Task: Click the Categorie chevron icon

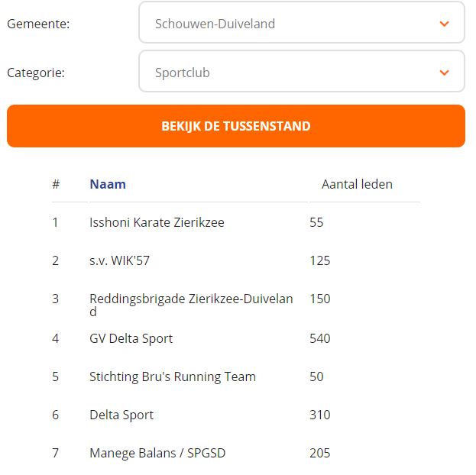Action: 444,73
